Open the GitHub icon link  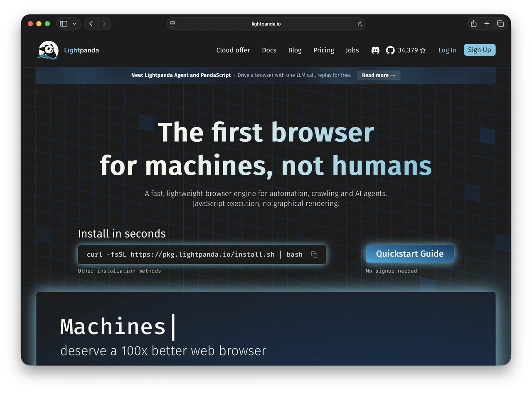pyautogui.click(x=390, y=50)
